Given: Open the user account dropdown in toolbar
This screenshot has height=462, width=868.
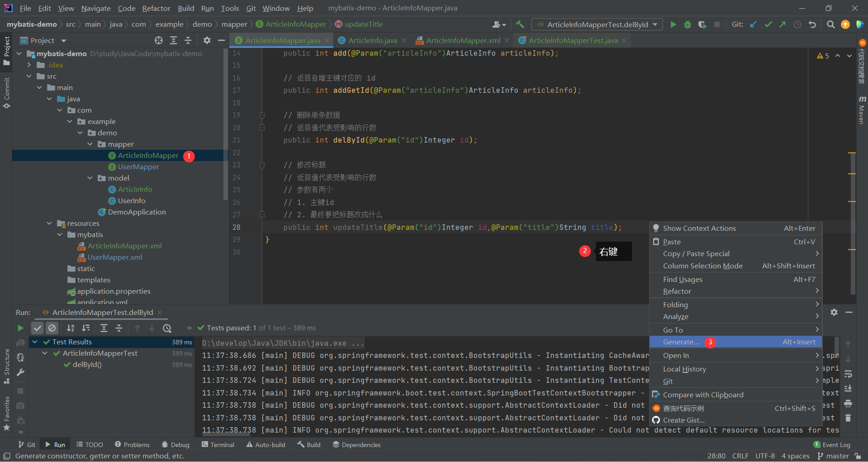Looking at the screenshot, I should click(x=499, y=24).
